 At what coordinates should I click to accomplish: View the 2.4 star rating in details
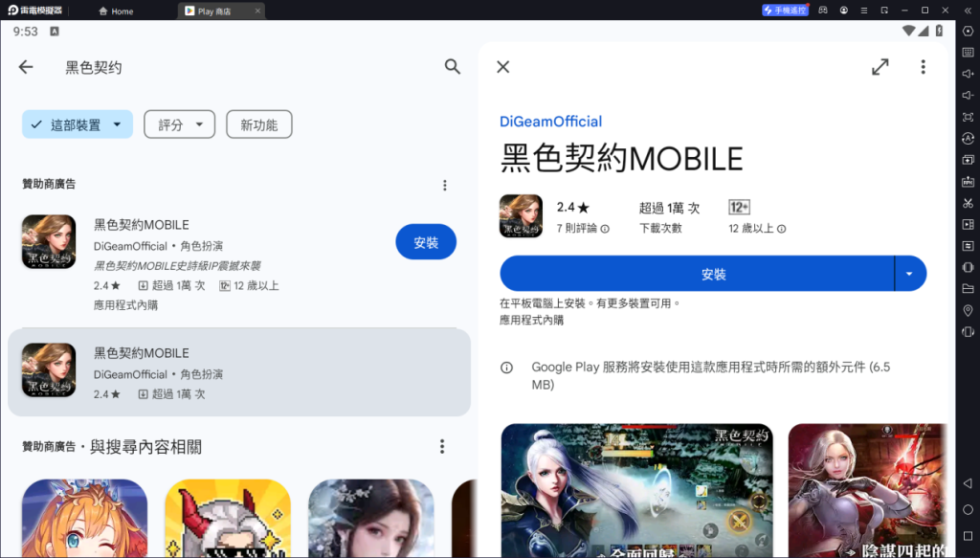click(572, 207)
